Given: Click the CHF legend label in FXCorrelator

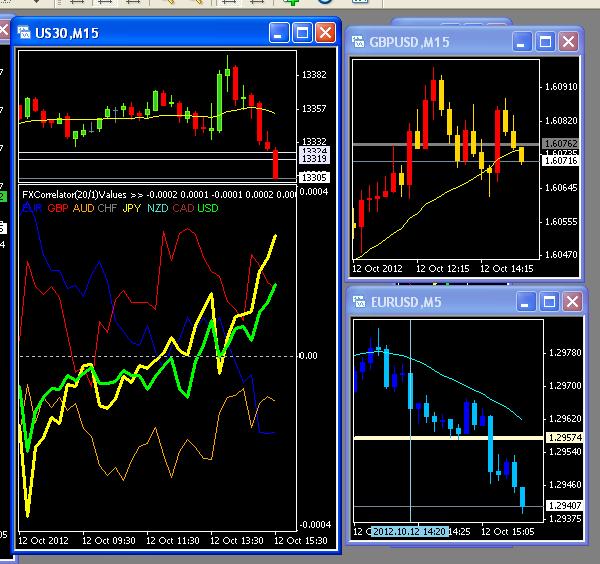Looking at the screenshot, I should (x=107, y=208).
